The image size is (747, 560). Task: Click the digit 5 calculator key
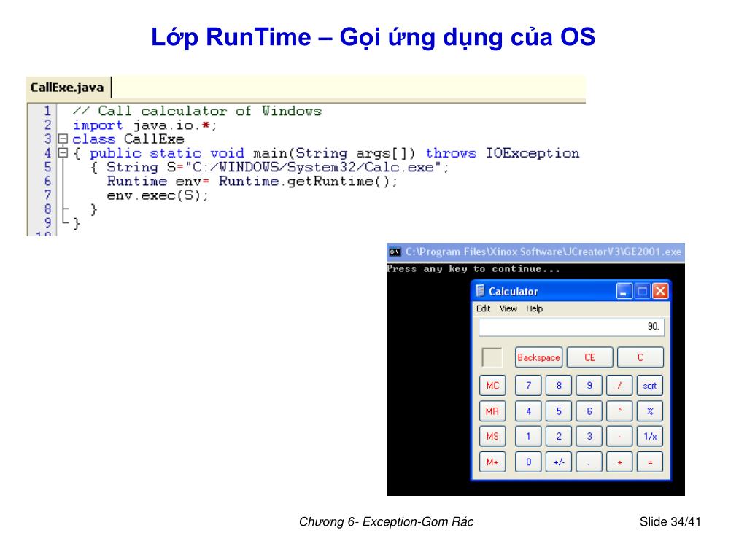click(559, 411)
